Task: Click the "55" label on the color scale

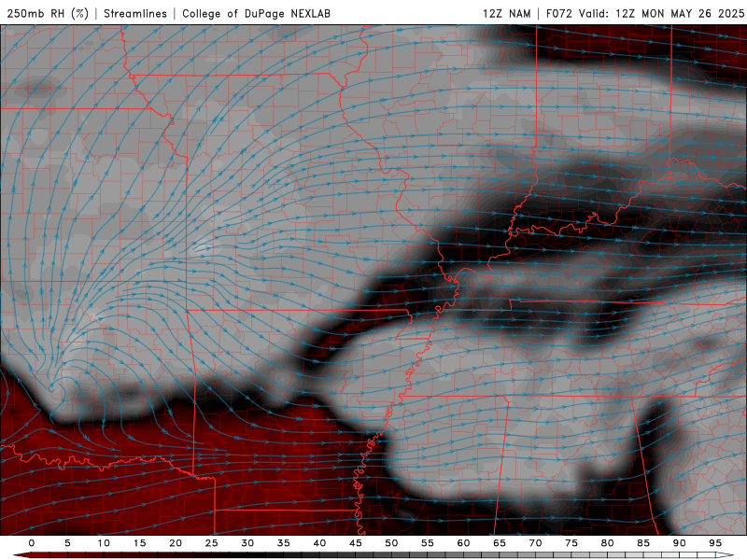Action: coord(428,543)
